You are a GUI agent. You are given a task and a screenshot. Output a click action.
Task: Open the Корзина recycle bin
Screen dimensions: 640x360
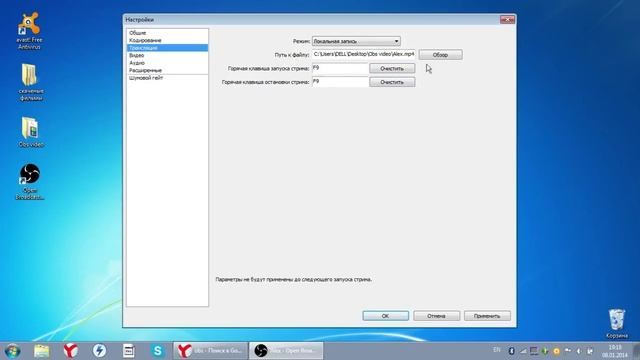tap(617, 324)
